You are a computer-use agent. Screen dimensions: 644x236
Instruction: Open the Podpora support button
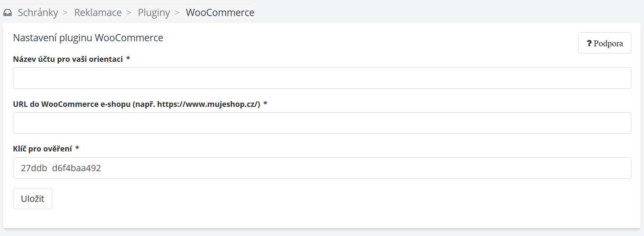(604, 43)
